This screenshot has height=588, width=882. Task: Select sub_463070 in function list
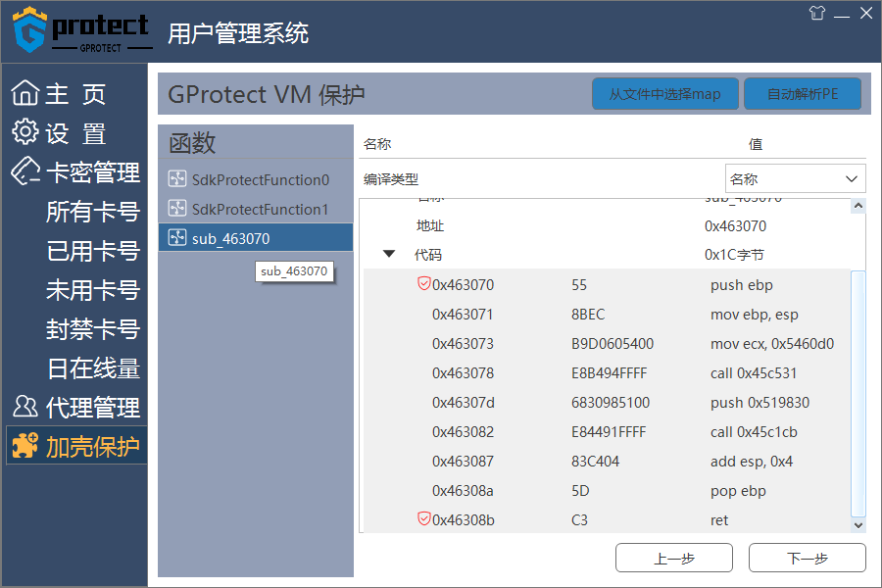pos(256,238)
